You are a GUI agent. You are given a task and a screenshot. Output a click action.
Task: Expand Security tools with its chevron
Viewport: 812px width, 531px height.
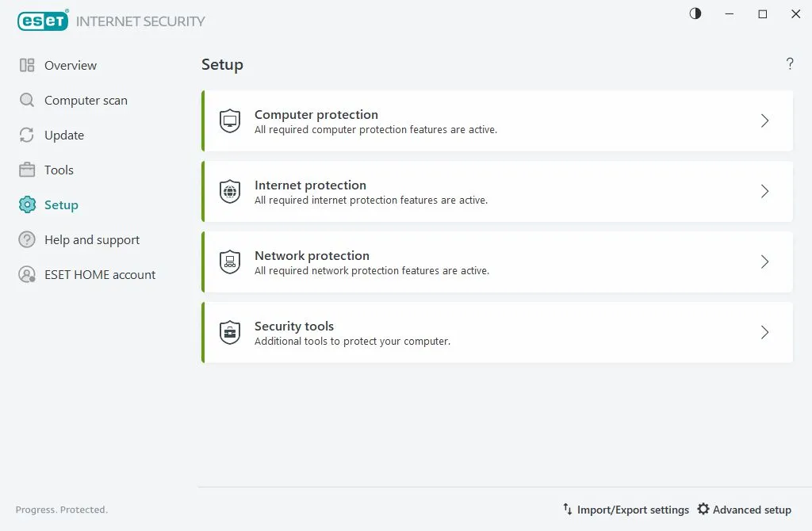(765, 332)
